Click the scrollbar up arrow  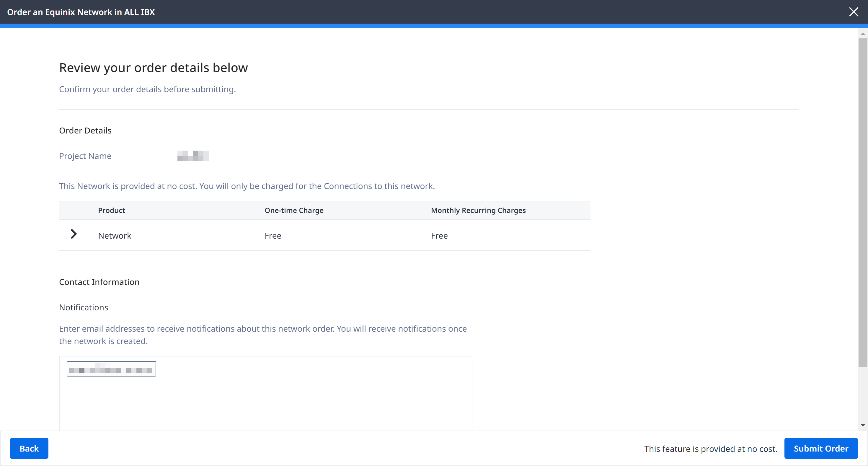click(x=863, y=33)
